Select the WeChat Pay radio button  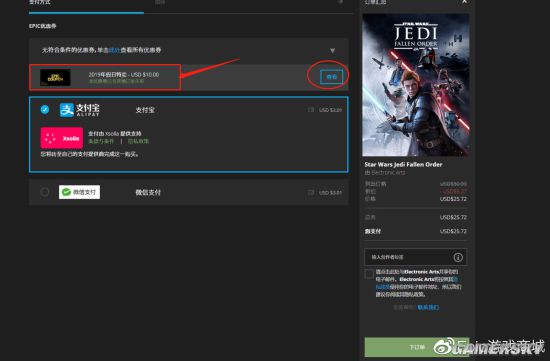point(45,192)
